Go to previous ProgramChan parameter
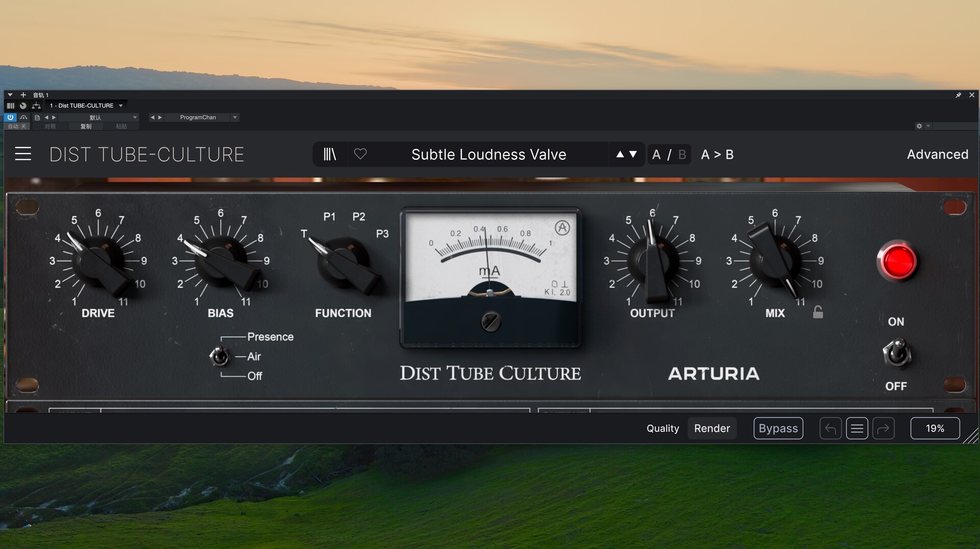Screen dimensions: 980x549 pyautogui.click(x=152, y=117)
